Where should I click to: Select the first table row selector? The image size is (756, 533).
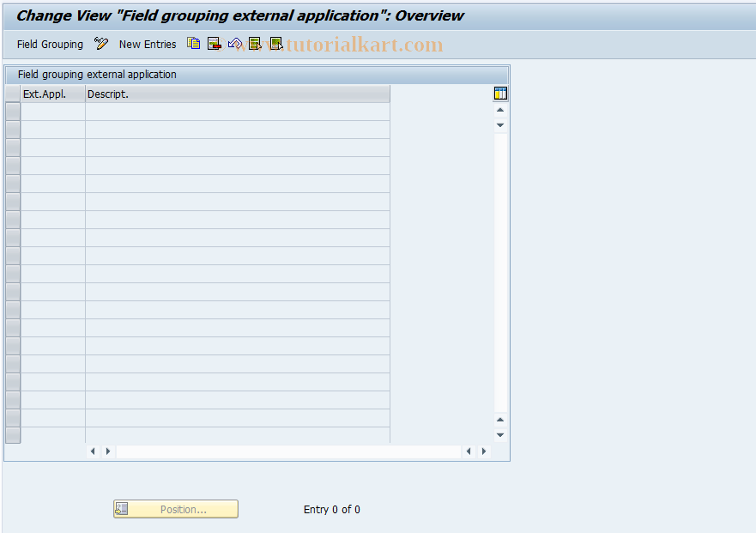[13, 112]
